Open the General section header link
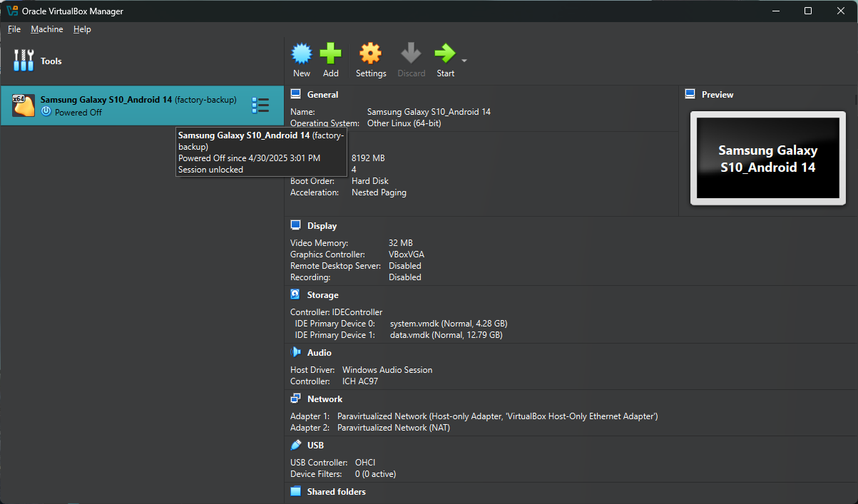This screenshot has width=858, height=504. pyautogui.click(x=322, y=95)
